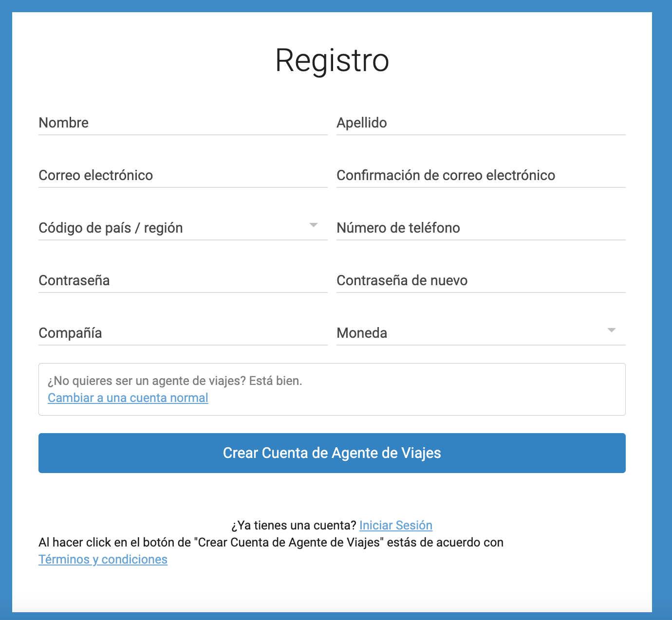Click the Confirmación de correo electrónico field

click(481, 176)
